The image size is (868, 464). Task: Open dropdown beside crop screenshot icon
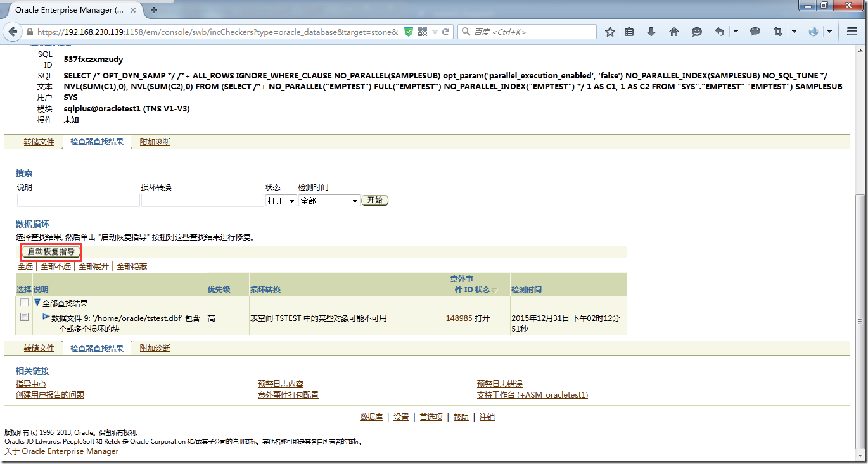coord(794,32)
